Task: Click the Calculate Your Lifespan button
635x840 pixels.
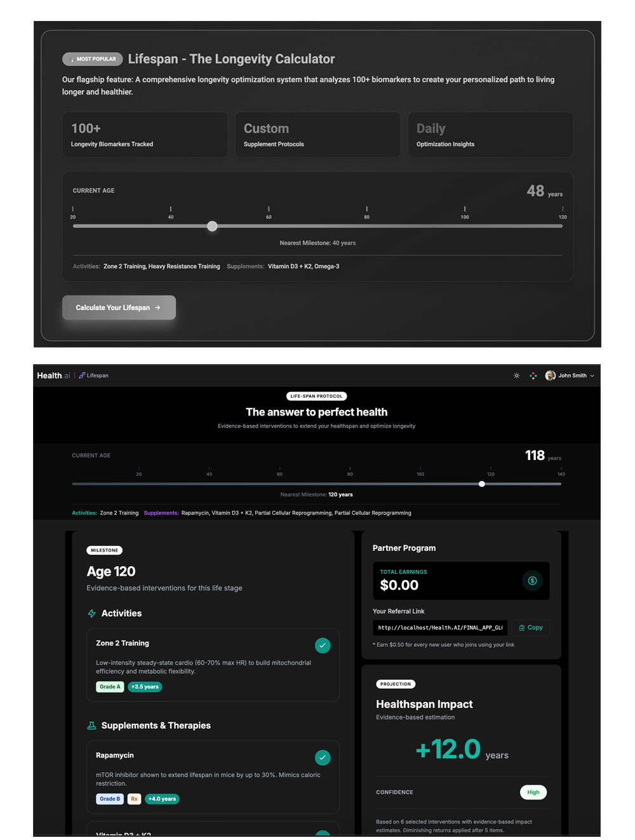Action: 119,308
